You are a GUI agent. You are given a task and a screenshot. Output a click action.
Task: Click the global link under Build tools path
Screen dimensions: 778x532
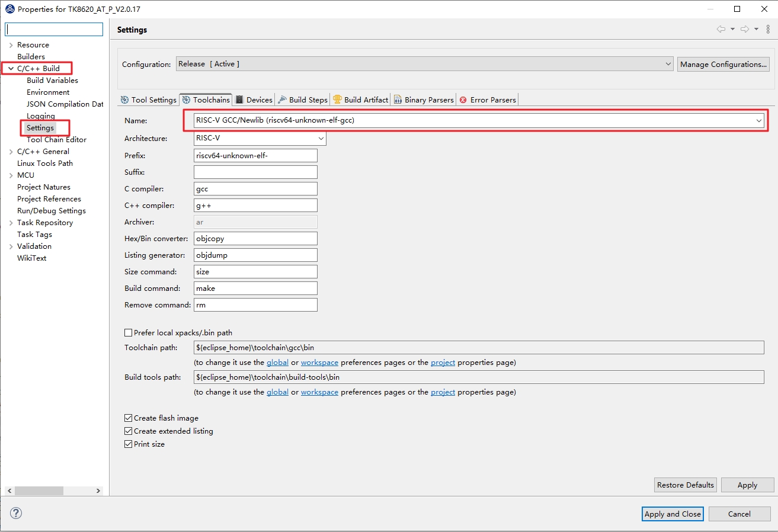pyautogui.click(x=277, y=392)
